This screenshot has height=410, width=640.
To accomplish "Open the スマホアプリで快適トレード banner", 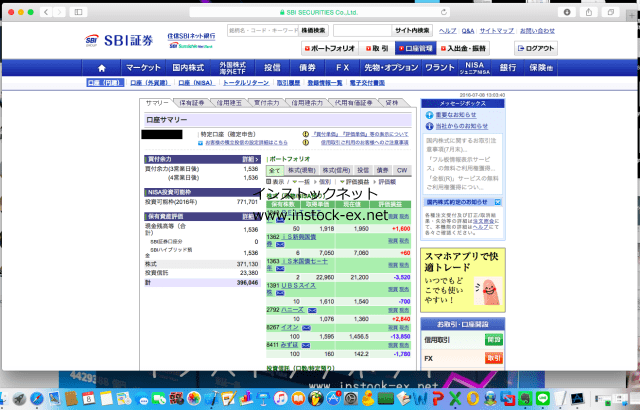I will (463, 280).
